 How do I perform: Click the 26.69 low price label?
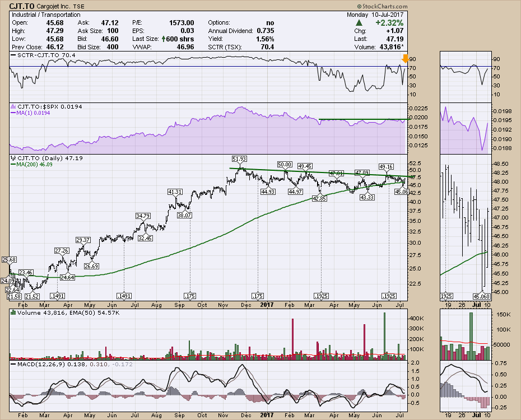91,266
